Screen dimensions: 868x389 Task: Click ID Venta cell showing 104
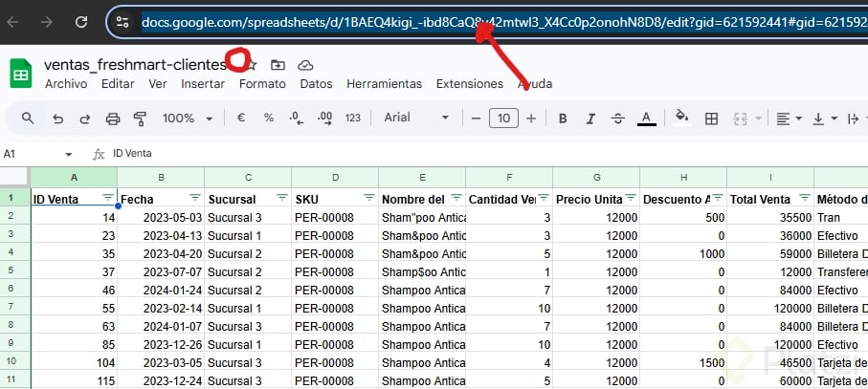coord(75,363)
